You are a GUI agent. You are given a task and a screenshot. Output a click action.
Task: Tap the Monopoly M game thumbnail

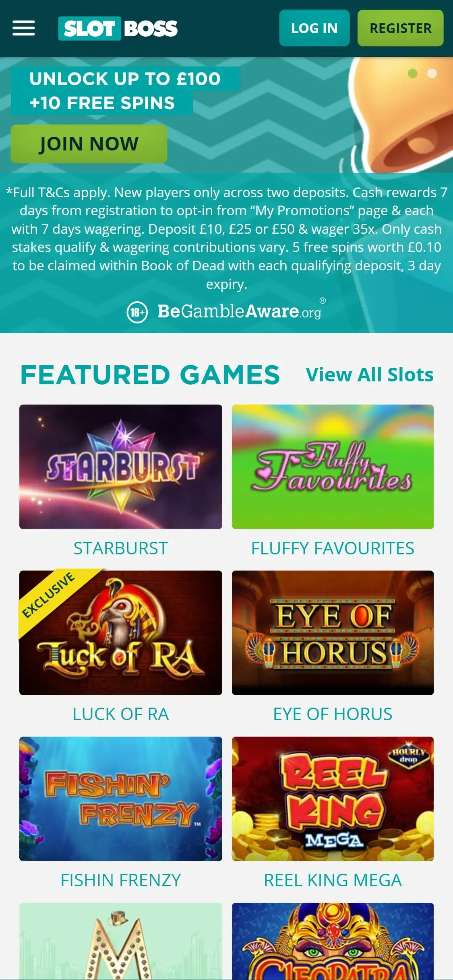(x=121, y=941)
